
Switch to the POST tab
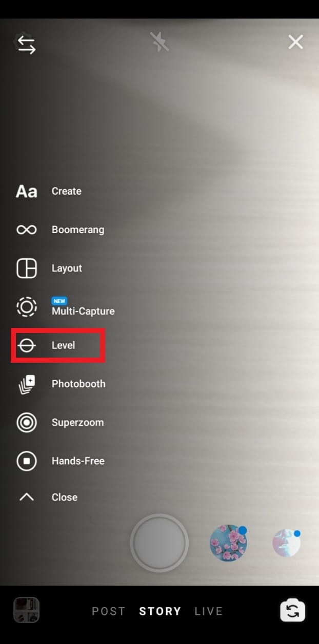(108, 611)
